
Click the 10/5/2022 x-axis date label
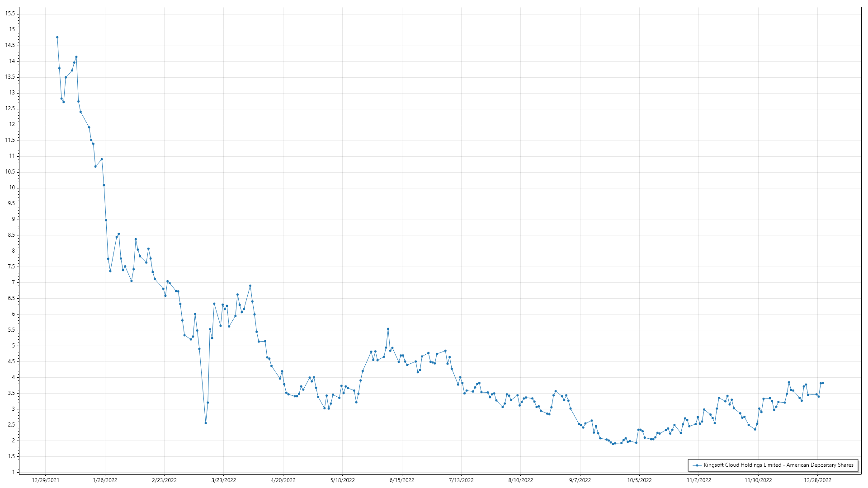click(x=639, y=480)
